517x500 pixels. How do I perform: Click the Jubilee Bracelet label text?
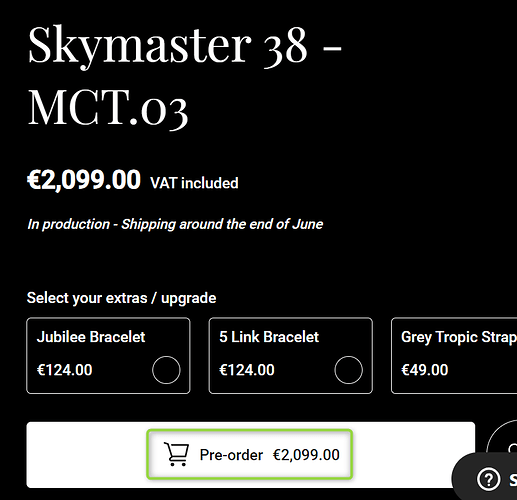pos(91,337)
